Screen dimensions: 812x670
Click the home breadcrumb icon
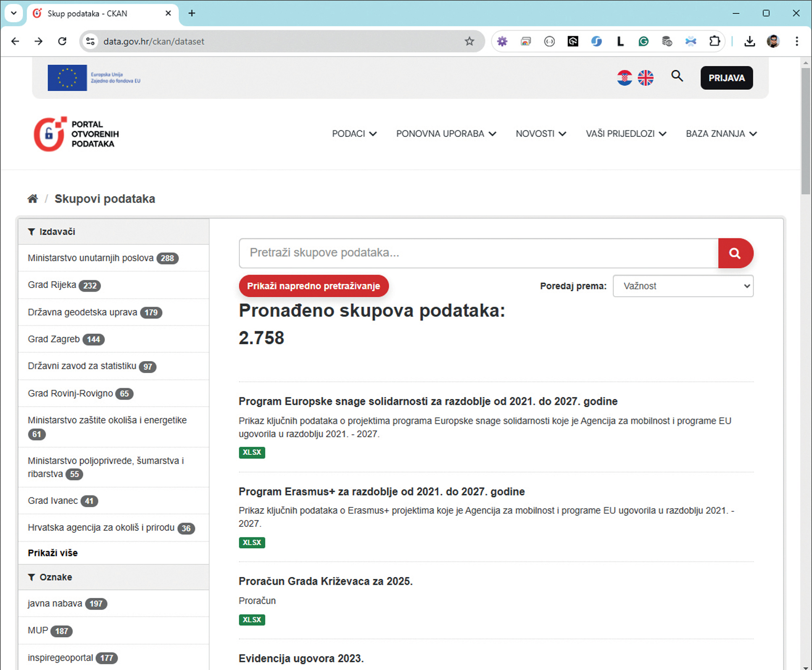[33, 199]
